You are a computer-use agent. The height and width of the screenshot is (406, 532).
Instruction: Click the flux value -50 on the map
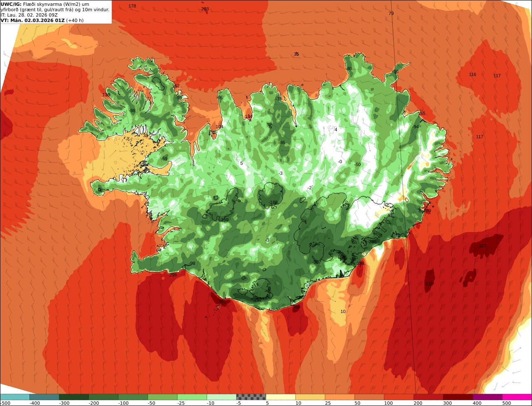[x=357, y=164]
